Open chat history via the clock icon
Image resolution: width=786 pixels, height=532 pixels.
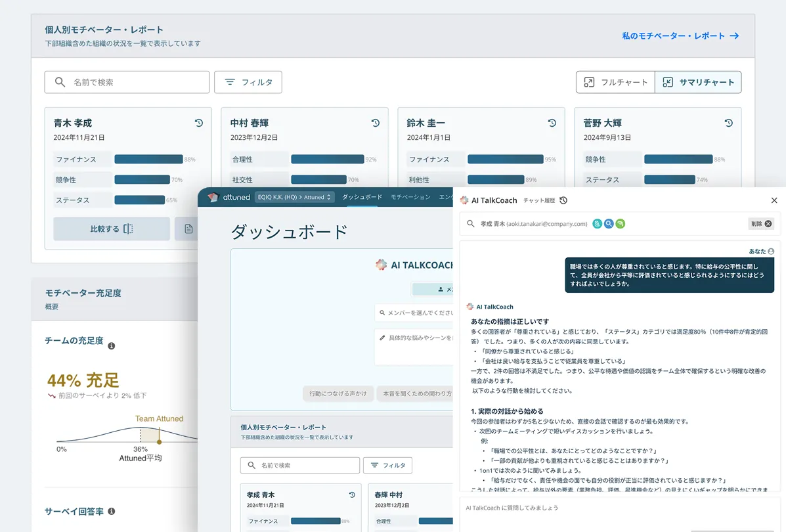point(563,200)
